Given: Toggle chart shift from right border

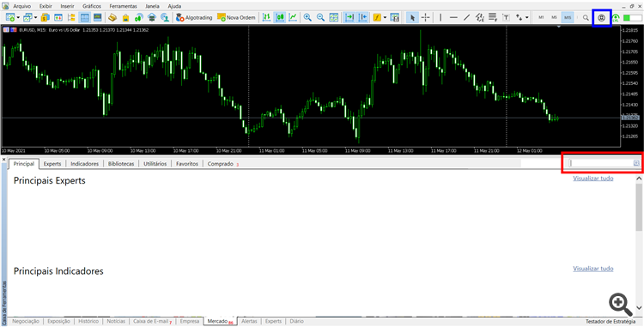Looking at the screenshot, I should pos(362,18).
